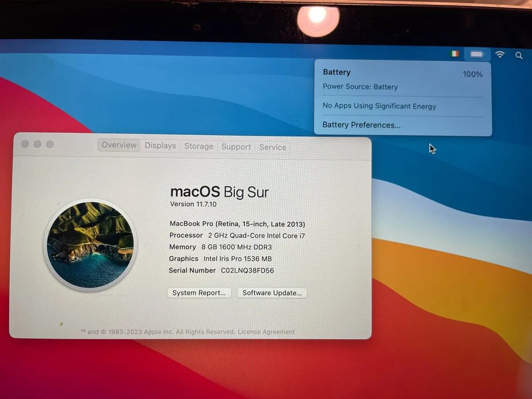Minimize the About This Mac window
Viewport: 532px width, 399px height.
[x=38, y=144]
